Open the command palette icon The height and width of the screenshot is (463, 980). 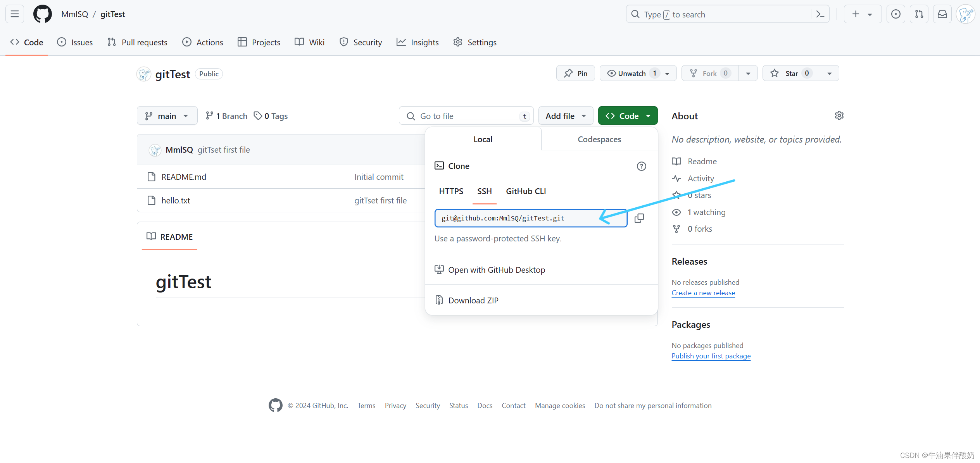coord(820,14)
